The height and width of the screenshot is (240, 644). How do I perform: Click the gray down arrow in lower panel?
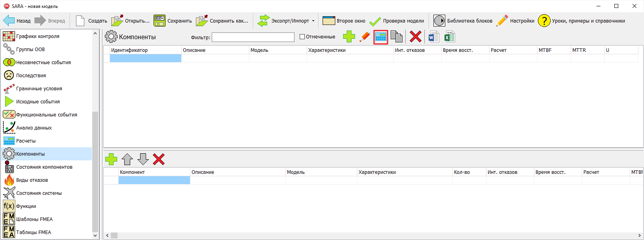(x=143, y=159)
